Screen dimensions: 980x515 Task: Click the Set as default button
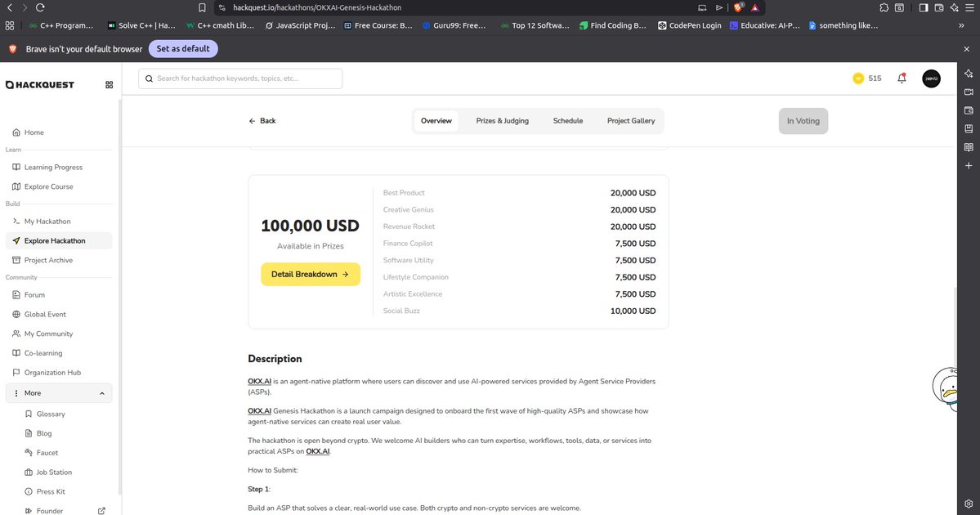coord(183,49)
